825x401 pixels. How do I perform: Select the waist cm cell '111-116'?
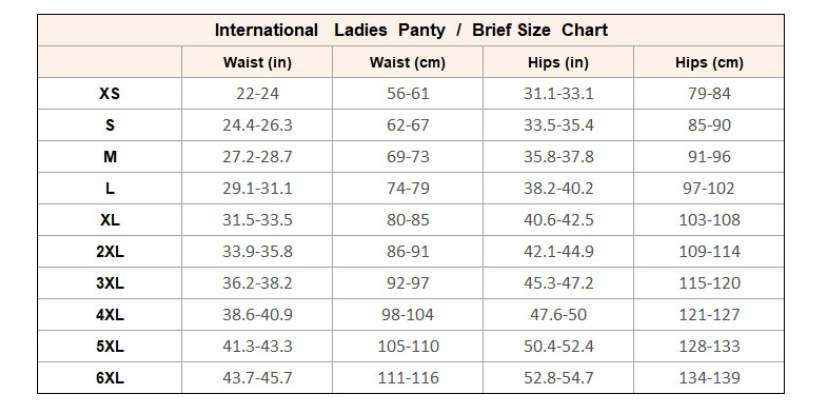tap(407, 378)
